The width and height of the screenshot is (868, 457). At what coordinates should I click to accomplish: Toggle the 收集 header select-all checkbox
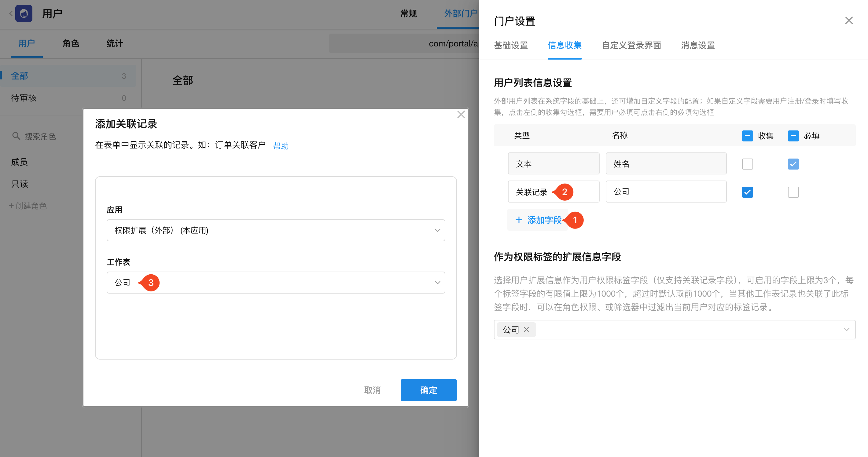point(747,136)
